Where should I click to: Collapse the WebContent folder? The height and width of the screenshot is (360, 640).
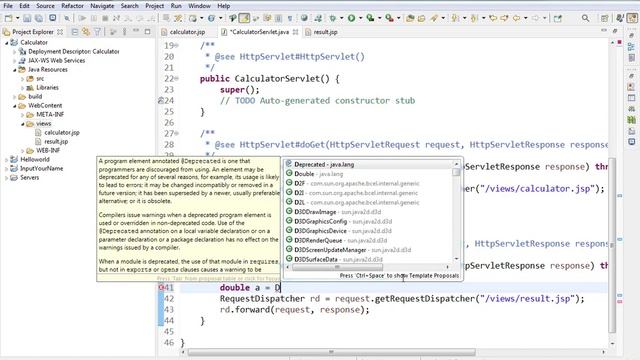point(15,105)
